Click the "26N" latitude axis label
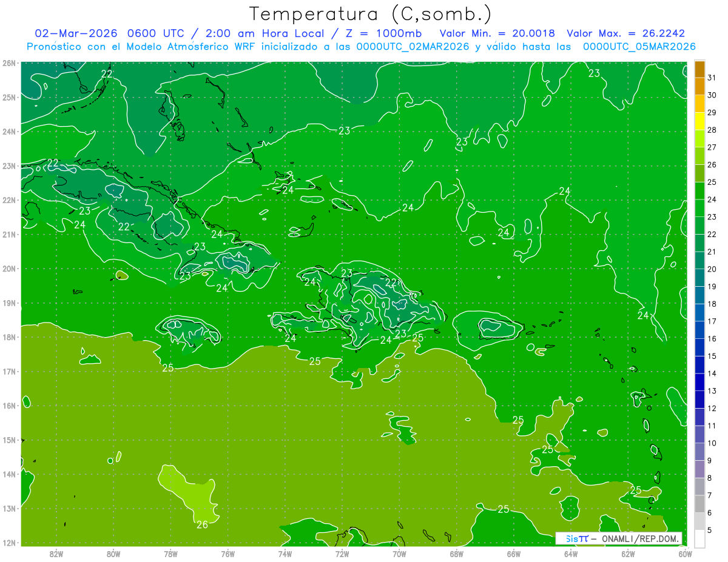This screenshot has height=562, width=728. [9, 63]
